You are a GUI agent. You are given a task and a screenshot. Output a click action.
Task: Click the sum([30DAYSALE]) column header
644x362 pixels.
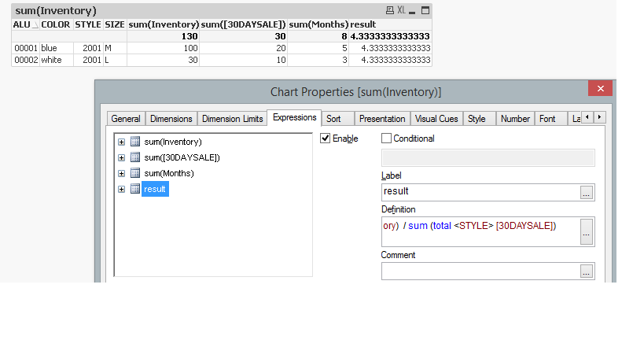click(x=243, y=24)
